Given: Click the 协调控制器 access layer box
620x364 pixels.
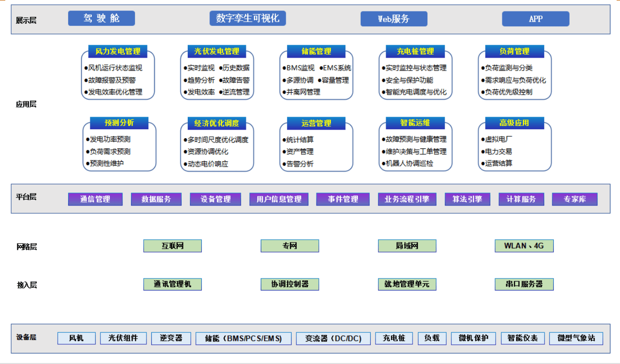Looking at the screenshot, I should [x=290, y=284].
